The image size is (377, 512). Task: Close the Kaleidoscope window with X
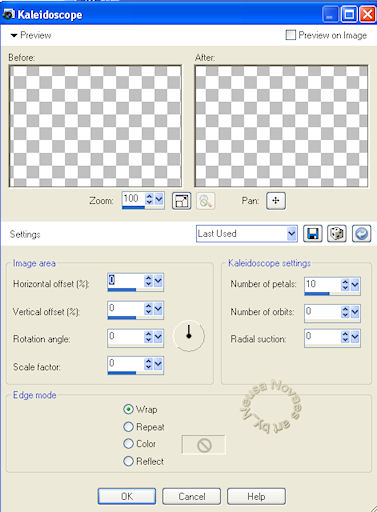368,15
